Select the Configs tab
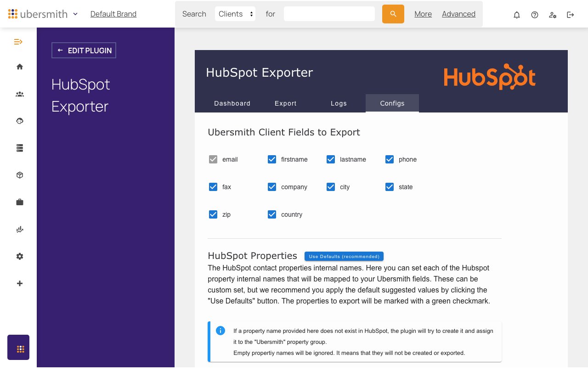588x382 pixels. (x=392, y=103)
